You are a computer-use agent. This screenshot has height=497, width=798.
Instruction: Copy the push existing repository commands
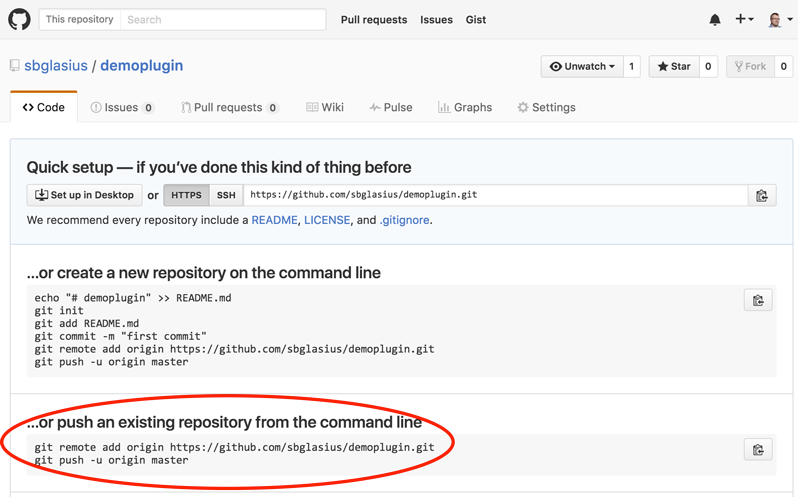(x=758, y=450)
